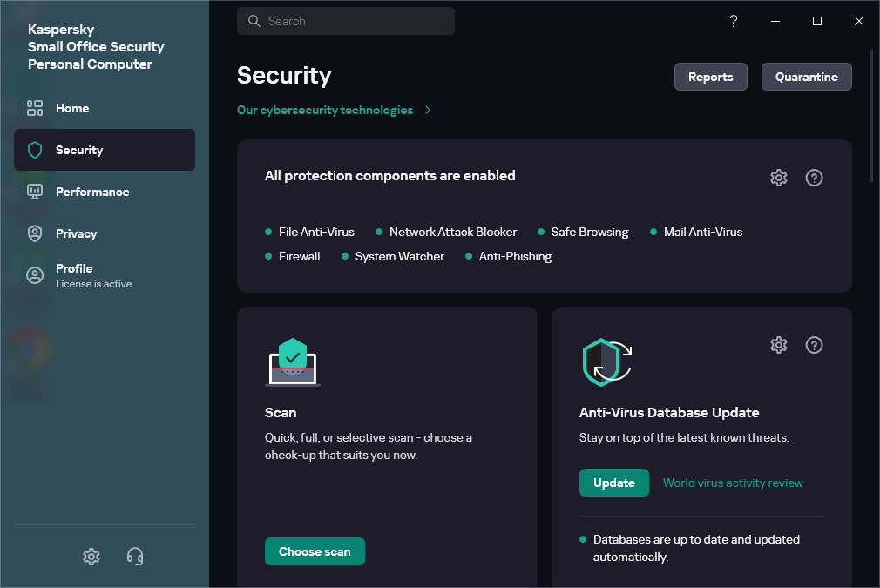Viewport: 880px width, 588px height.
Task: Switch to the Privacy section
Action: pyautogui.click(x=76, y=233)
